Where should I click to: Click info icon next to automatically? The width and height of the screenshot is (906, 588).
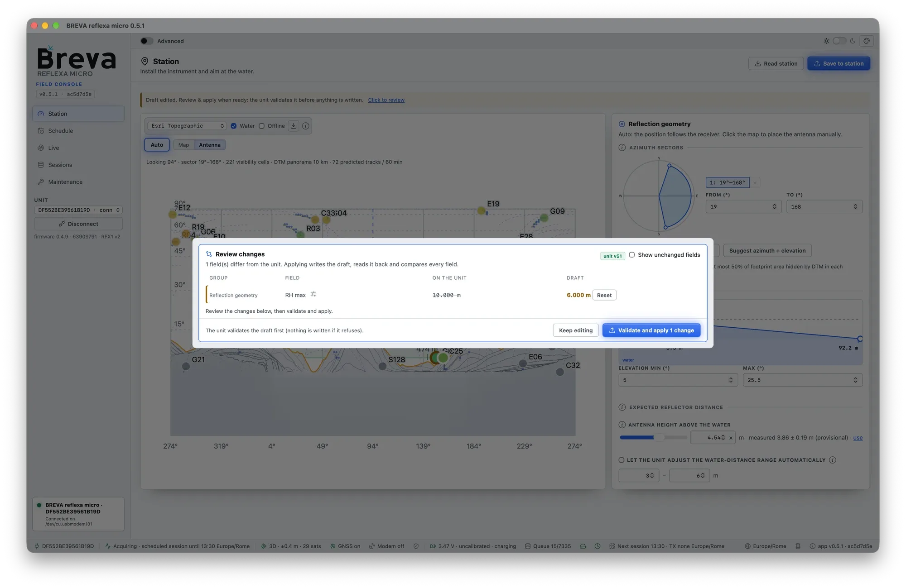click(832, 460)
